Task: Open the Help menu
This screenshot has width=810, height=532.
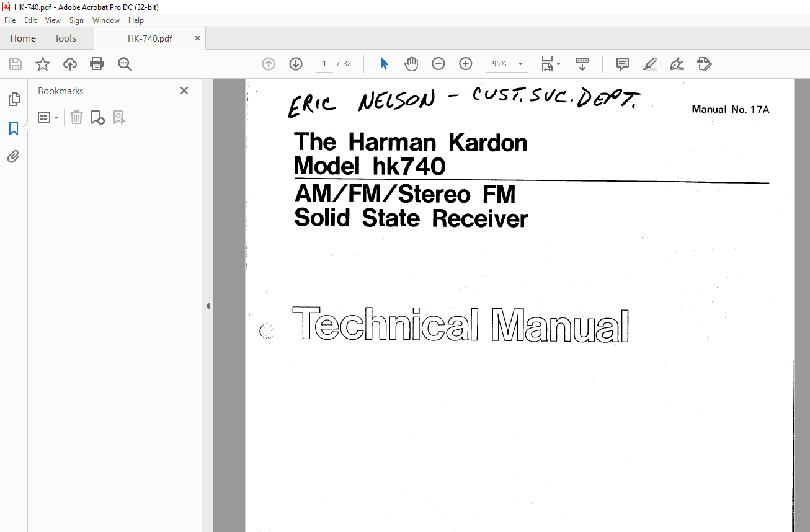Action: (136, 20)
